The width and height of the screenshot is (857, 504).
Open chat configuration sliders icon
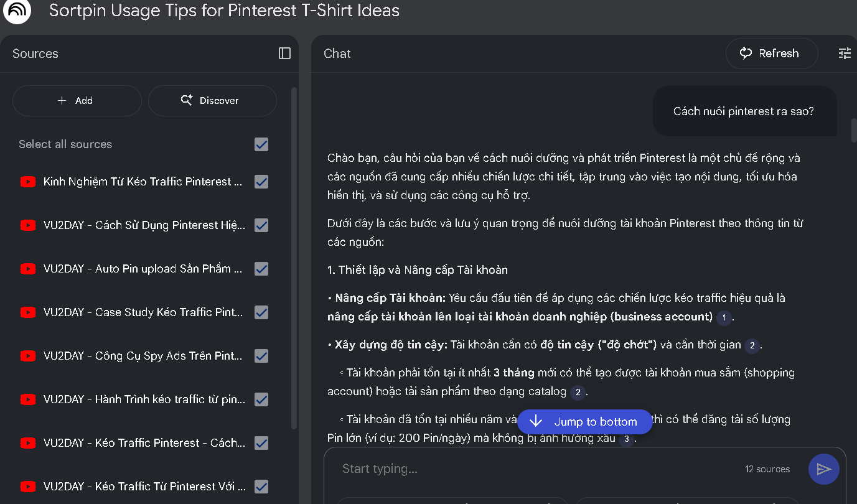tap(845, 54)
